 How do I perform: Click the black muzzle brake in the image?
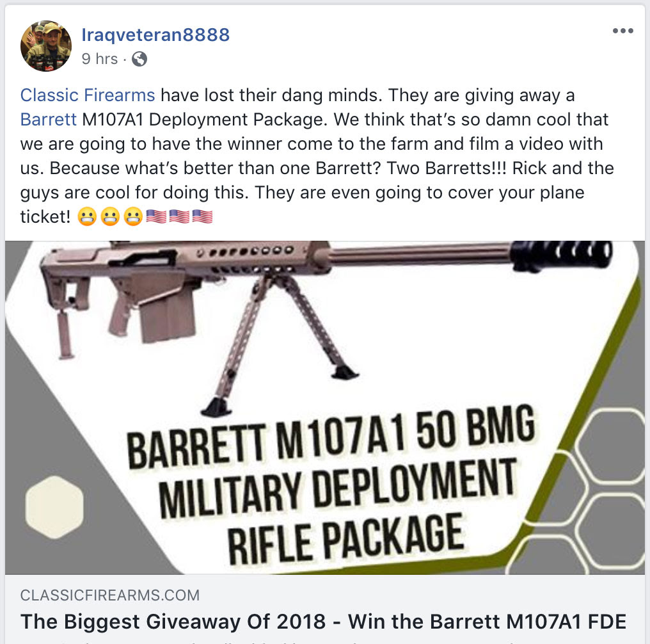[x=562, y=255]
